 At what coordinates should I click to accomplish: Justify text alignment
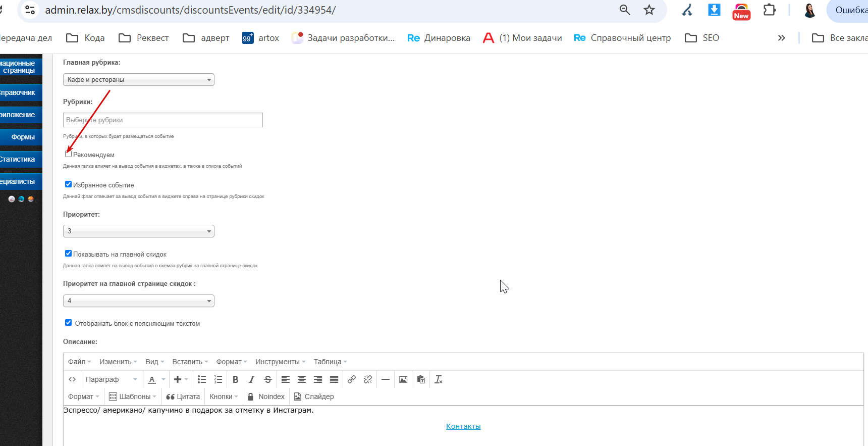click(x=334, y=379)
